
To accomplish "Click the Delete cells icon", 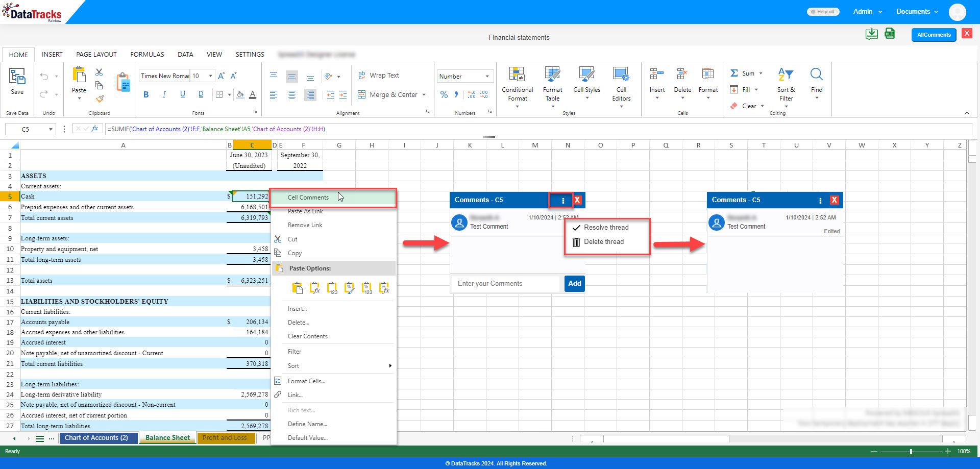I will pyautogui.click(x=682, y=75).
